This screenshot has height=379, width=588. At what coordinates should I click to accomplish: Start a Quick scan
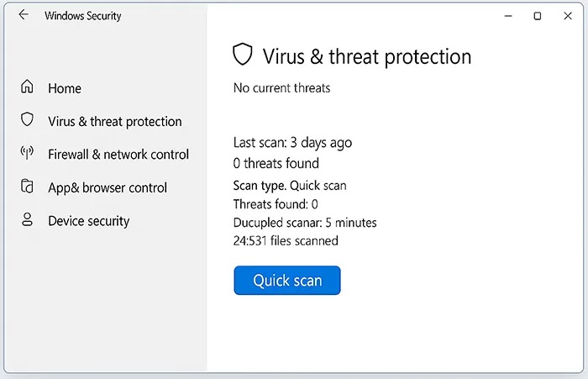(x=287, y=281)
